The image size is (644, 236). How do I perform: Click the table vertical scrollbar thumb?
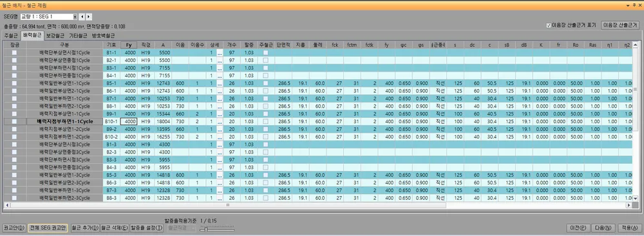point(635,89)
